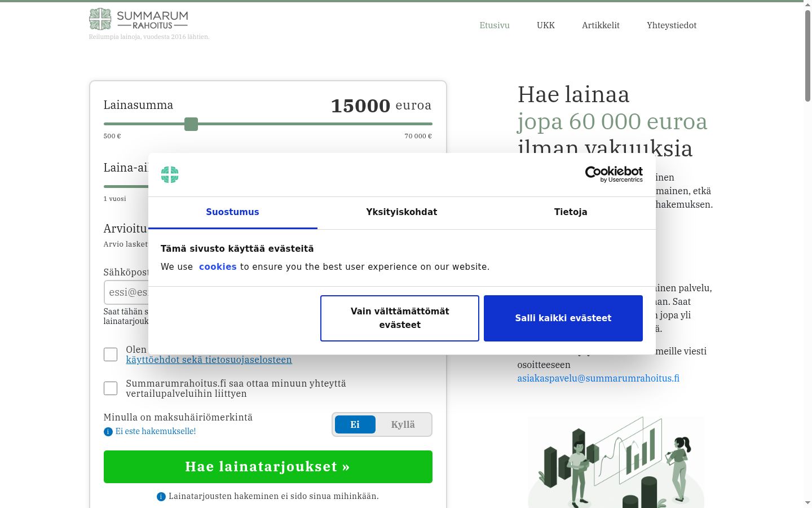Click the green logo in cookie dialog
812x508 pixels.
(x=170, y=174)
